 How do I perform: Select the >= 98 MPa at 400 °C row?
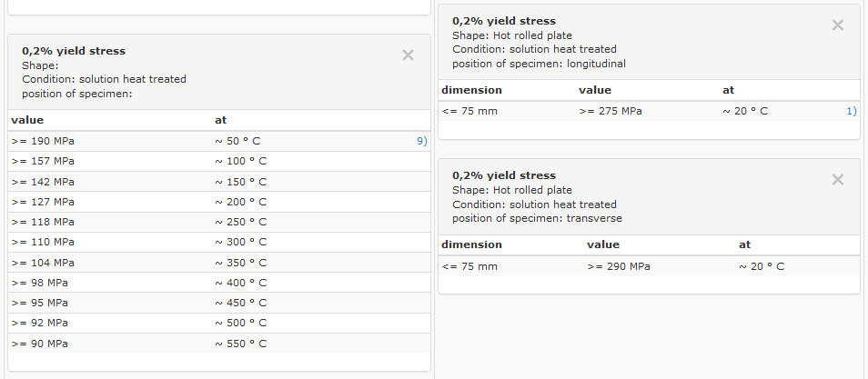coord(219,283)
